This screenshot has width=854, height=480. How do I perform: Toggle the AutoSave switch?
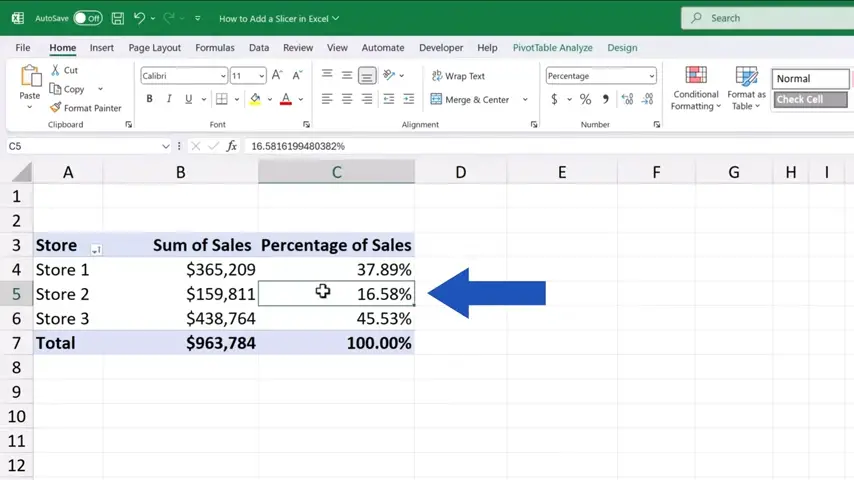coord(87,18)
